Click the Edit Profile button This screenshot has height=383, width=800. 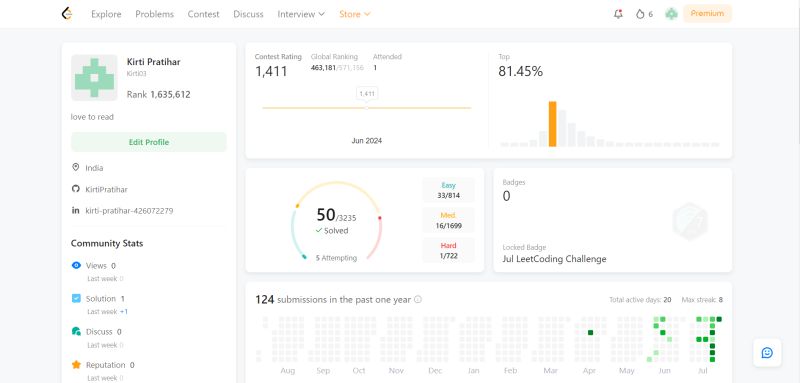pos(148,142)
